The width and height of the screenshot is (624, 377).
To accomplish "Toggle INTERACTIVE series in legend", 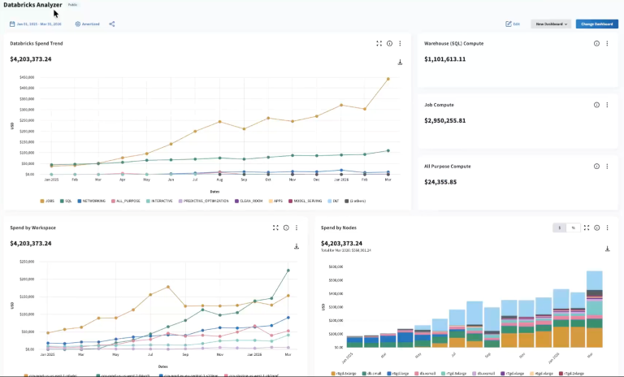I will [159, 201].
